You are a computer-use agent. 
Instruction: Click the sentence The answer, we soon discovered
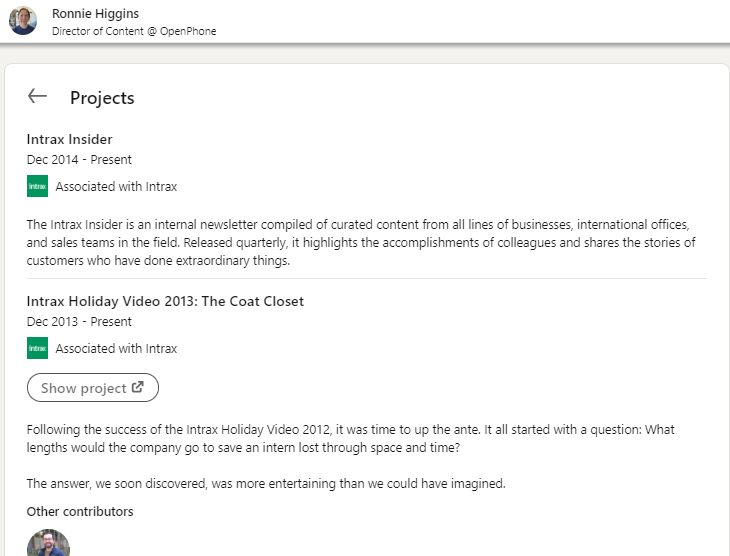(x=266, y=483)
